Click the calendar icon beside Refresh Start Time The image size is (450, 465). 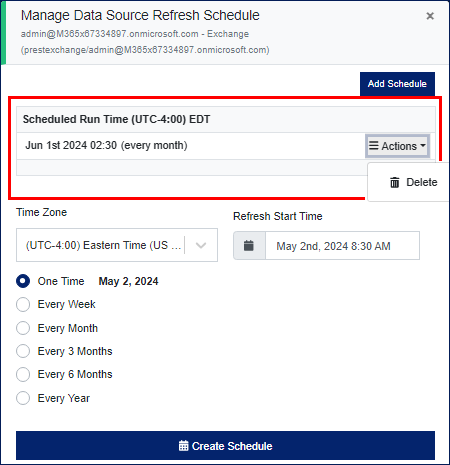pyautogui.click(x=249, y=246)
